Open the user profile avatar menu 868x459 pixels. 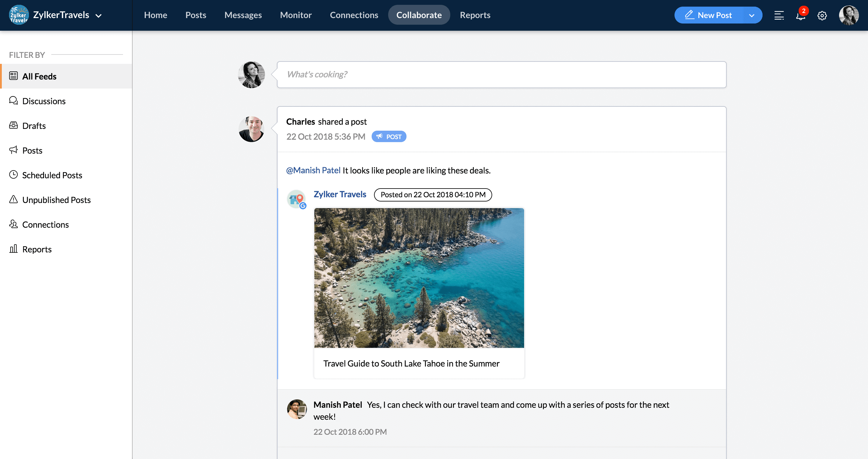[x=848, y=15]
